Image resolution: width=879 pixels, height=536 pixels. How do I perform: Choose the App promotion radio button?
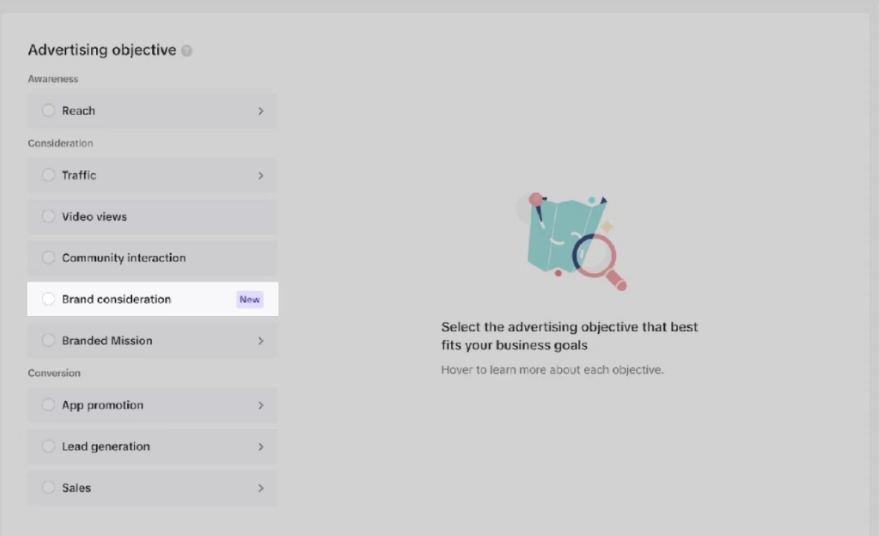click(x=49, y=405)
